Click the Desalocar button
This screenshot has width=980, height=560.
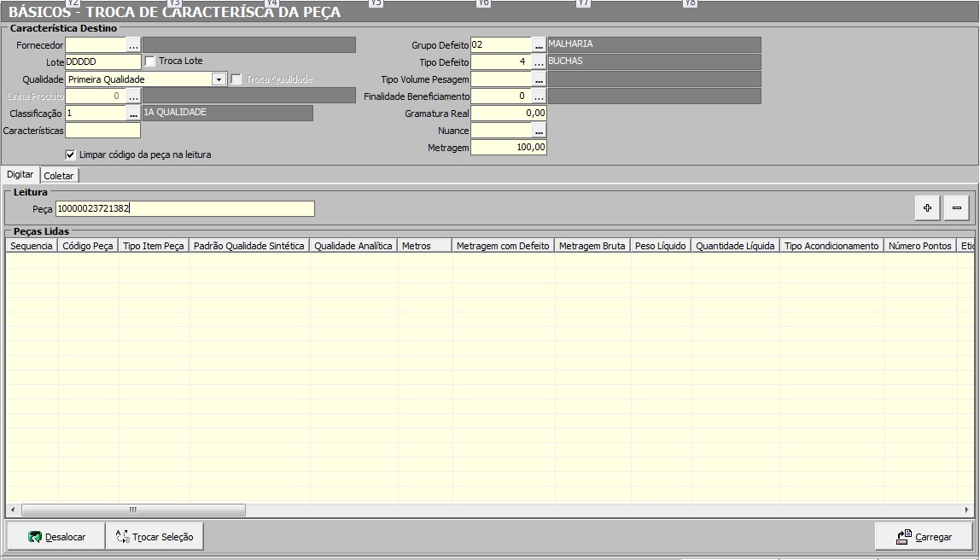point(56,537)
